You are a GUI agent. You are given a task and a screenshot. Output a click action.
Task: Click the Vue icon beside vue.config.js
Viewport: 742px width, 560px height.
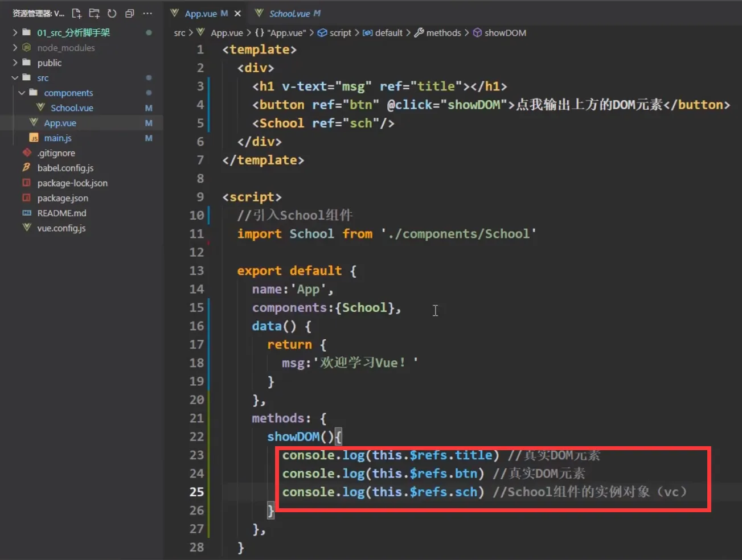pyautogui.click(x=26, y=228)
